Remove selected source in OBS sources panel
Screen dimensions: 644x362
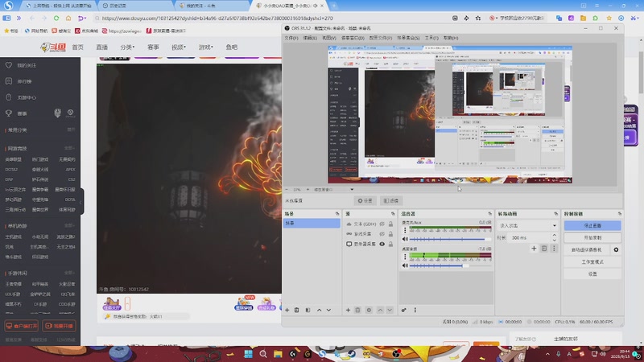[357, 311]
